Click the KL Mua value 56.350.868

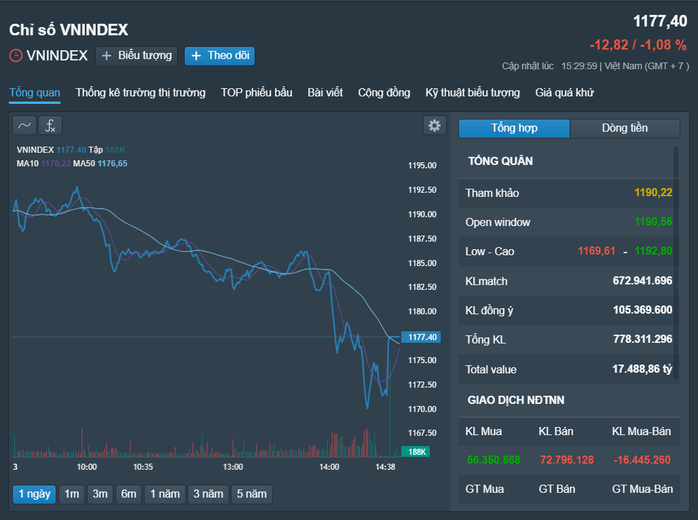(494, 460)
